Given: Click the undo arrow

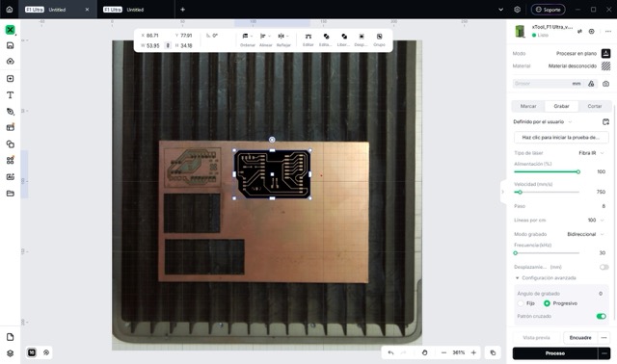Looking at the screenshot, I should (390, 353).
